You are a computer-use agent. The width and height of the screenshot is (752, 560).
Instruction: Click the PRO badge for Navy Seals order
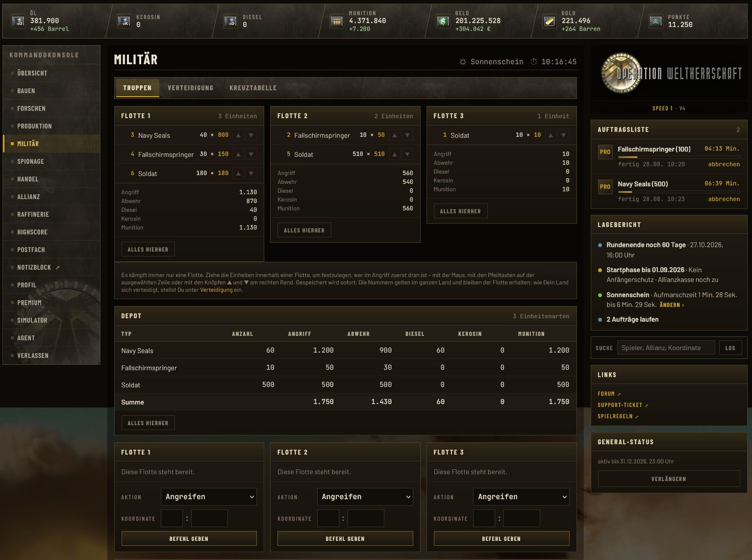click(605, 187)
